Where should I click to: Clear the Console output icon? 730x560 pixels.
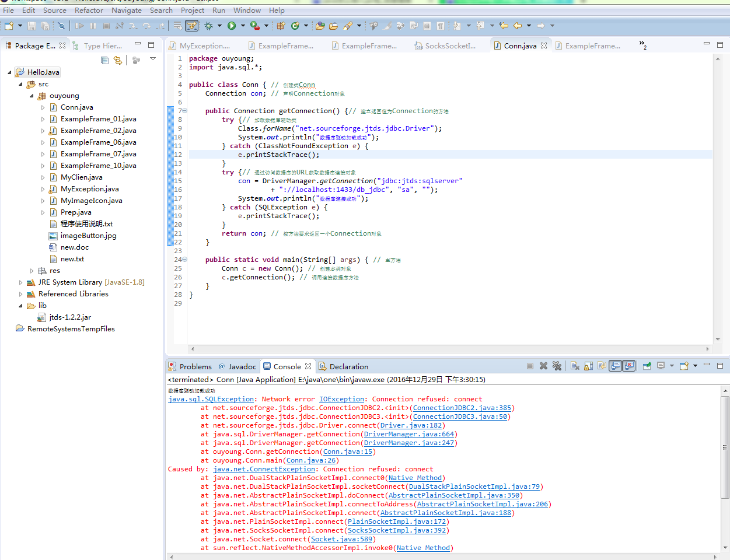tap(575, 366)
